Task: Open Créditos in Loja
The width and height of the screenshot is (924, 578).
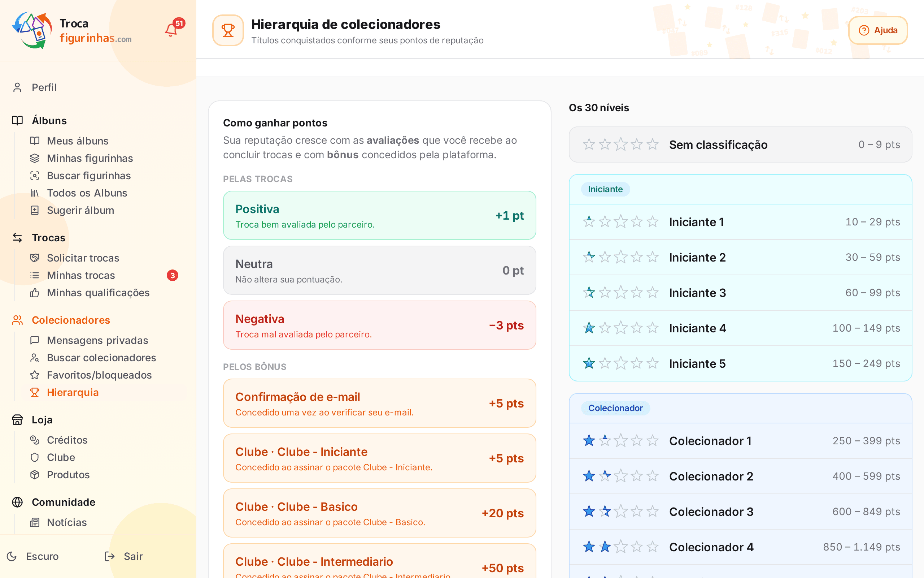Action: coord(67,440)
